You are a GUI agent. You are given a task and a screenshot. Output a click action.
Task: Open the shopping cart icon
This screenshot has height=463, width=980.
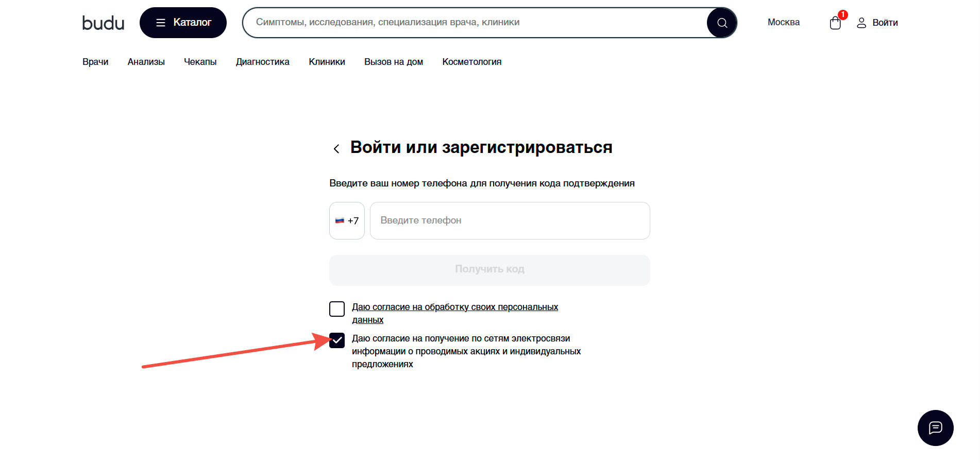coord(835,23)
